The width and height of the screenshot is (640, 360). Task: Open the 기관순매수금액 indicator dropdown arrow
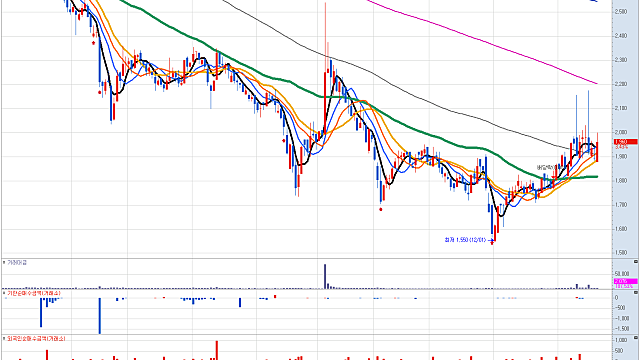[4, 293]
